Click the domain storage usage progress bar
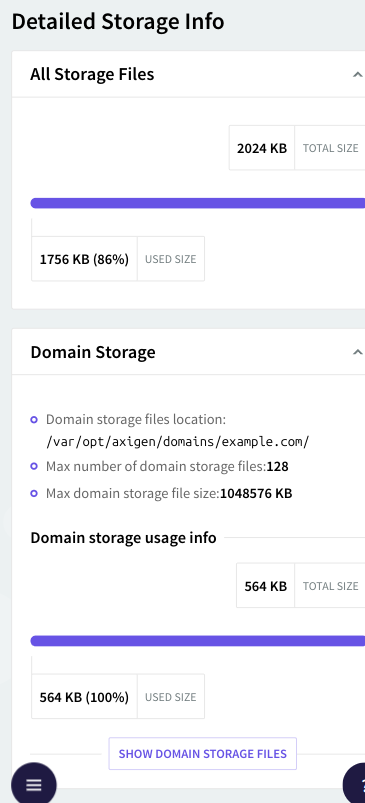The width and height of the screenshot is (365, 803). pyautogui.click(x=198, y=641)
